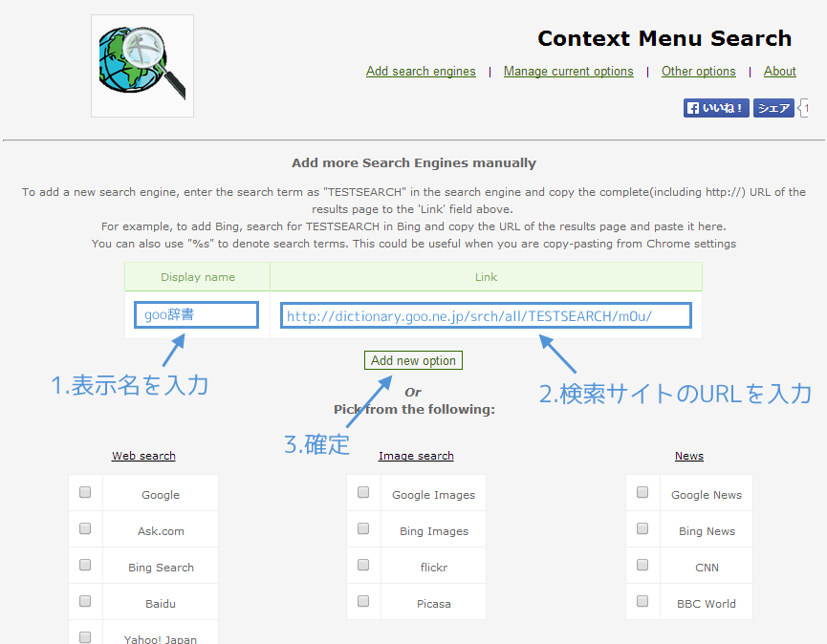Click the News heading
Image resolution: width=827 pixels, height=644 pixels.
(x=689, y=456)
